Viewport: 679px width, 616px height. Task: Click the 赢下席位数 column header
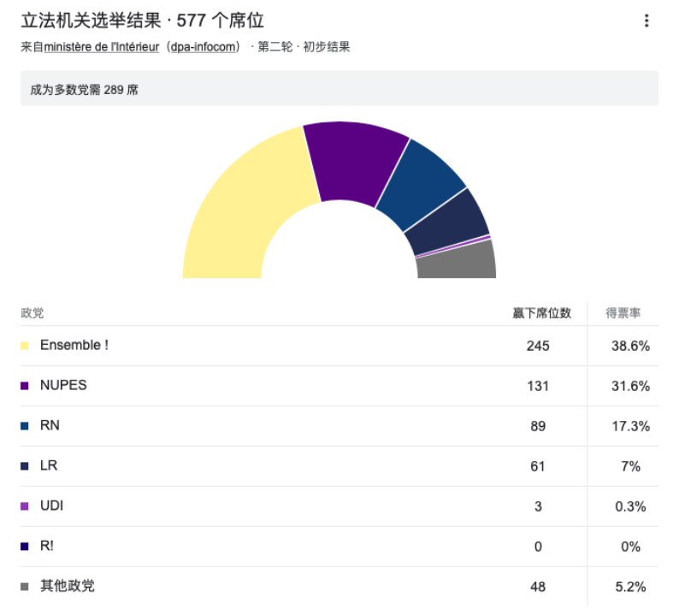pos(541,313)
